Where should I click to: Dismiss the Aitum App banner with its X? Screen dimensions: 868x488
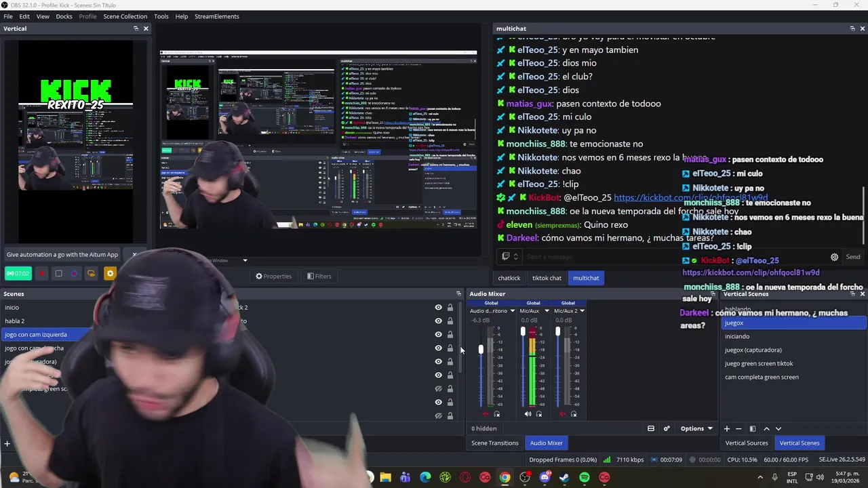(x=134, y=254)
